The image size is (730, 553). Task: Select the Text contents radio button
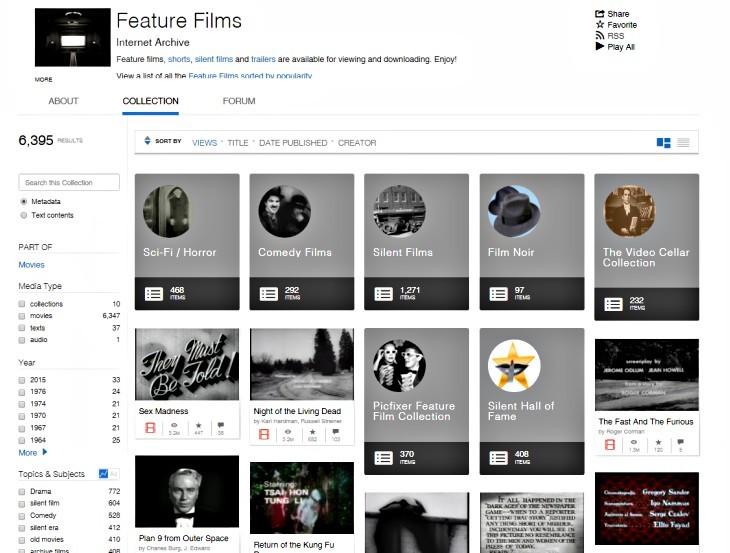coord(23,215)
